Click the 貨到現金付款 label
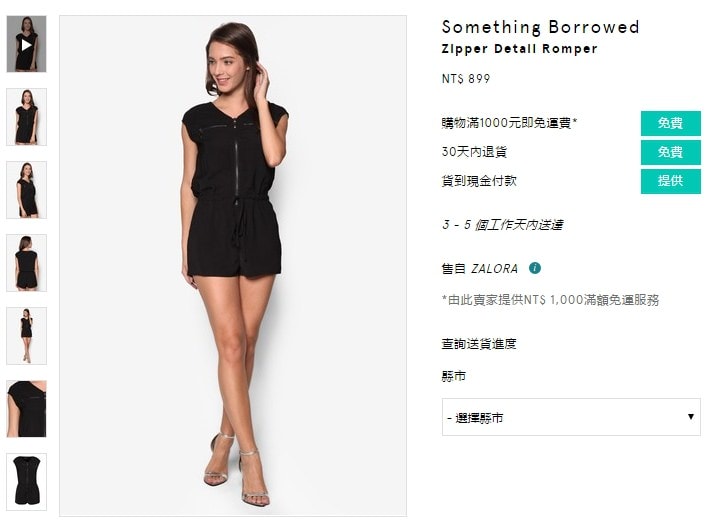The image size is (710, 525). 479,181
